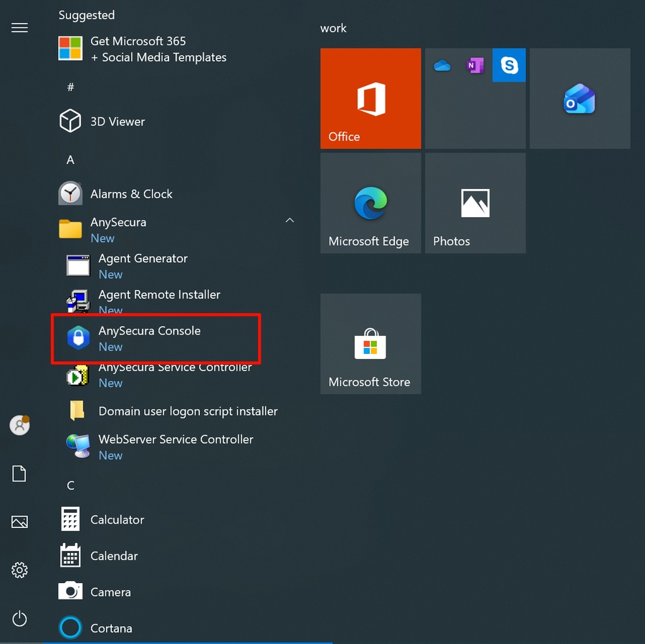The image size is (645, 644).
Task: Expand the Start menu hamburger navigation
Action: 19,28
